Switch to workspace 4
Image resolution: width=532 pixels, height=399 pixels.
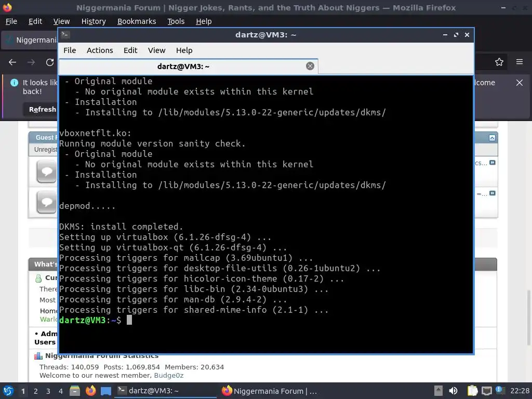click(x=61, y=391)
